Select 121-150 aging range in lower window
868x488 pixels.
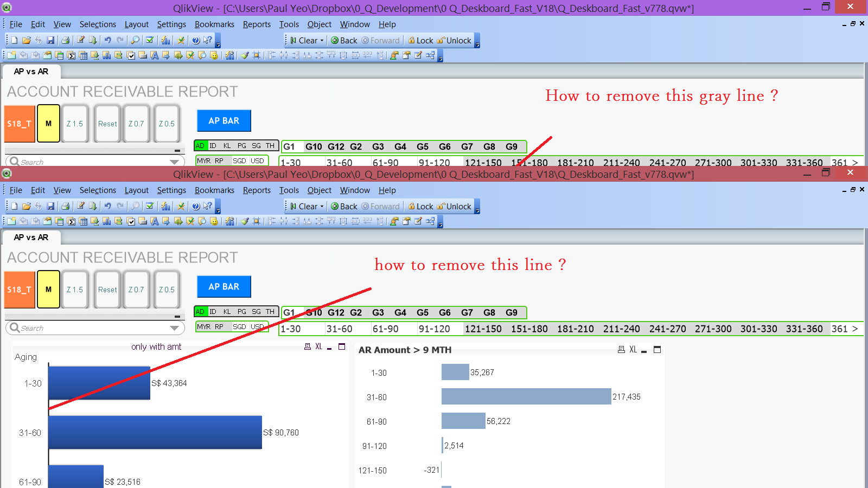(x=483, y=329)
